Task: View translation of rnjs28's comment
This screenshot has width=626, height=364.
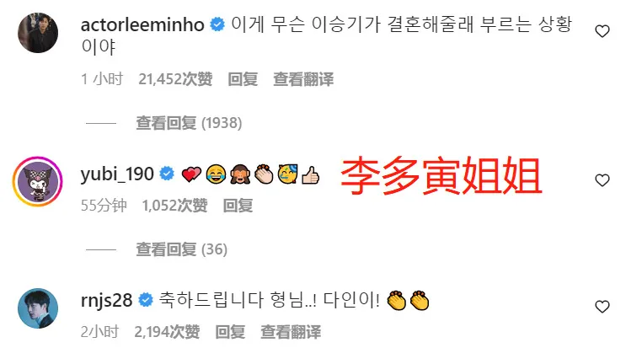Action: (291, 332)
